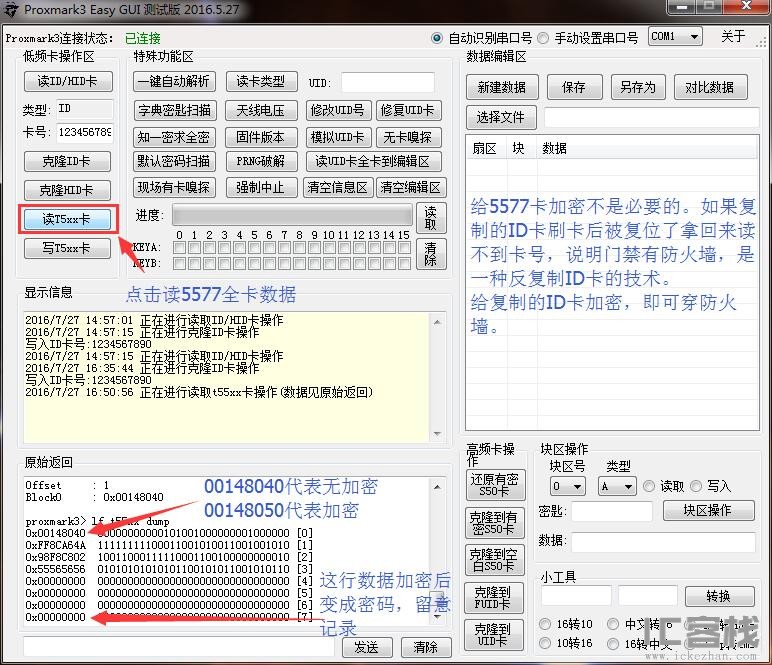The height and width of the screenshot is (665, 772).
Task: Select the 写入 radio button in 块区操作
Action: 697,486
